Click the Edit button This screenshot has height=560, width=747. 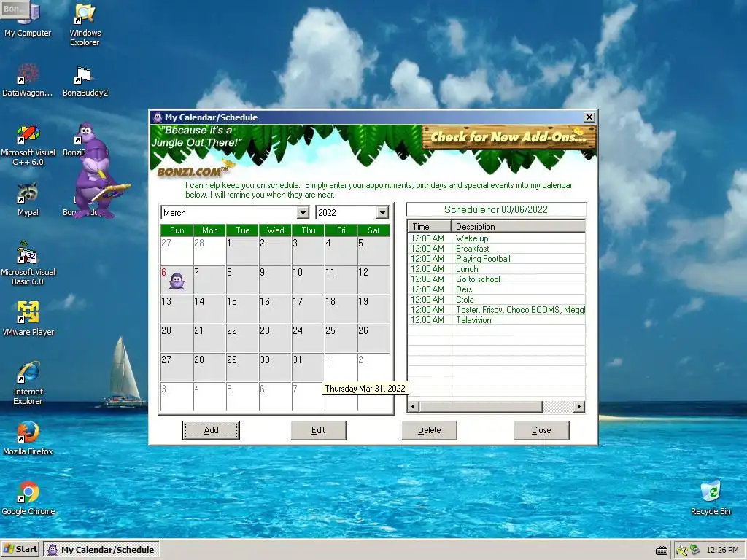click(318, 430)
